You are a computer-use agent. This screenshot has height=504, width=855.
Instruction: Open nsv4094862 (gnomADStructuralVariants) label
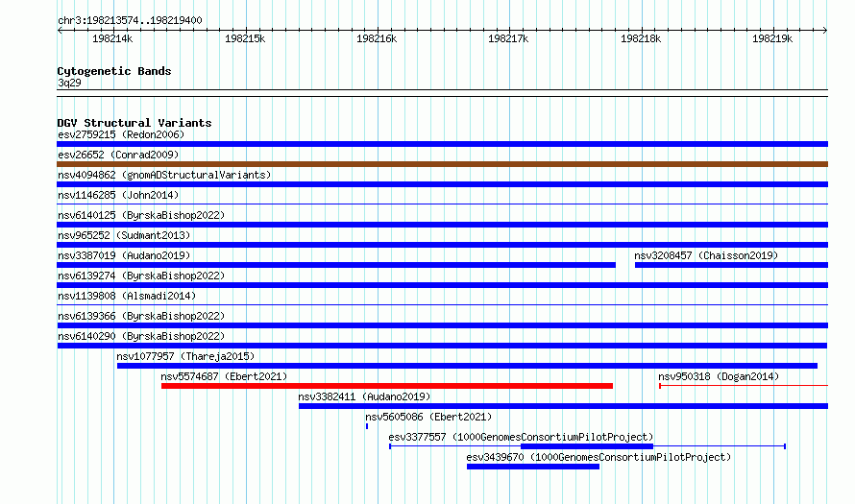click(x=164, y=175)
